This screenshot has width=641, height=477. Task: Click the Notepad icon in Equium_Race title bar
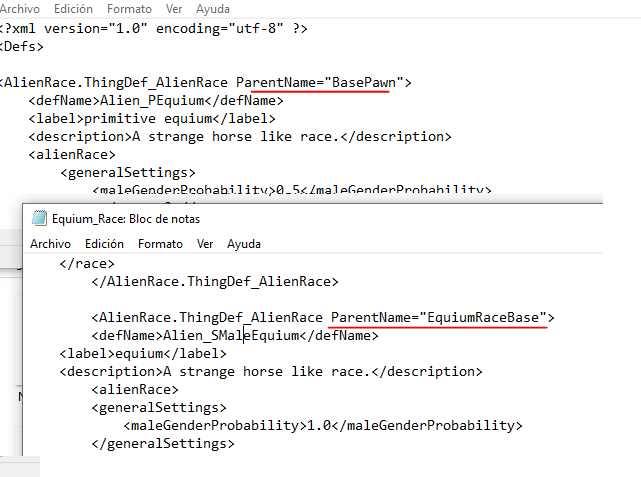[39, 218]
